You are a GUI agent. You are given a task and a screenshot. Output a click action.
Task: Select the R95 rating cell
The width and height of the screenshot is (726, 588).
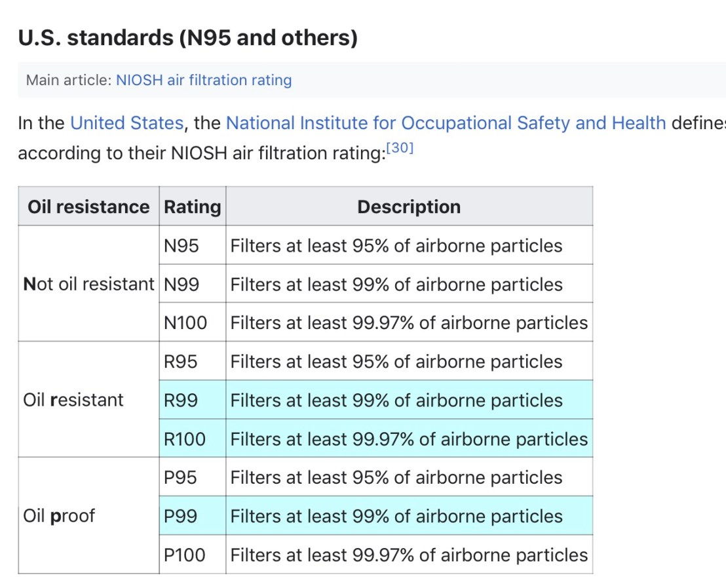click(181, 361)
